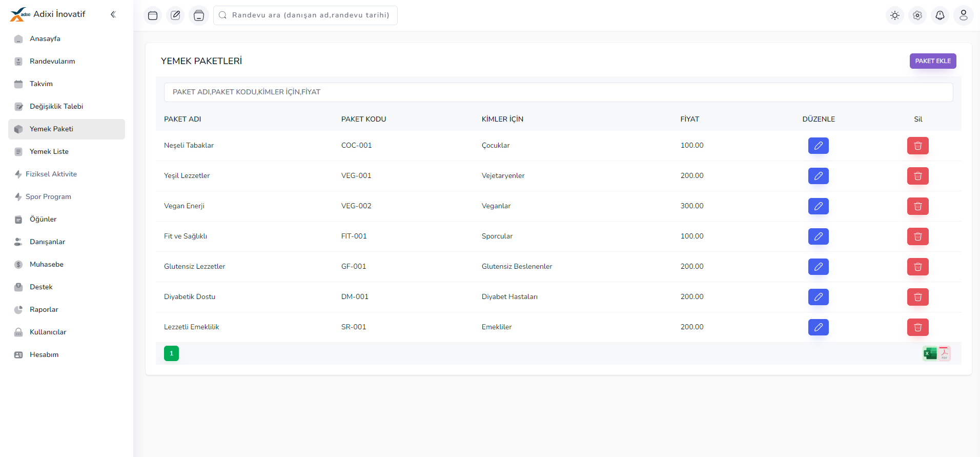Open user profile icon in header

tap(964, 15)
